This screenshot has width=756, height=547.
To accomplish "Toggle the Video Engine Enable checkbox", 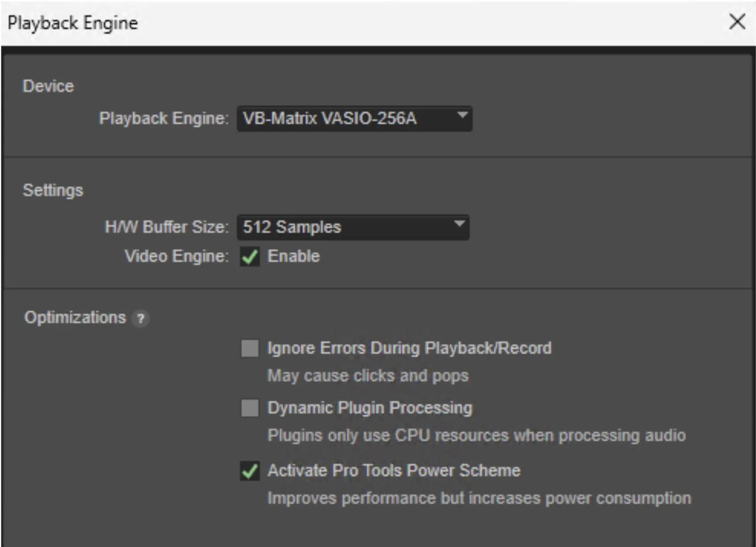I will point(250,257).
